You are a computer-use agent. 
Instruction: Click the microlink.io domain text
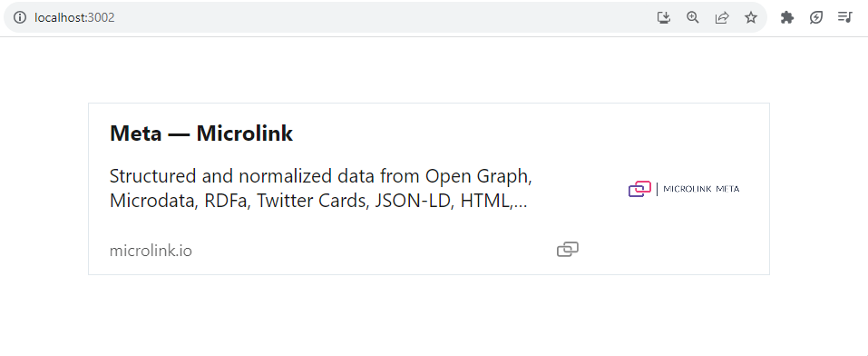tap(151, 251)
